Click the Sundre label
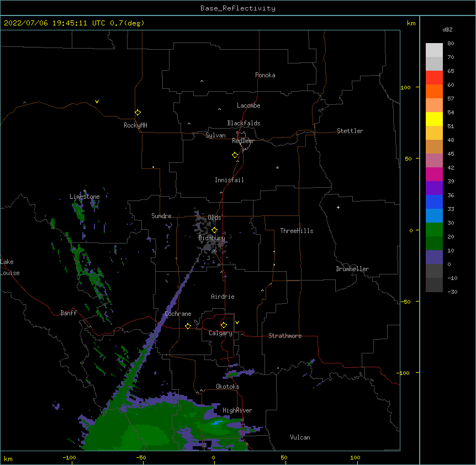The height and width of the screenshot is (465, 476). tap(161, 216)
